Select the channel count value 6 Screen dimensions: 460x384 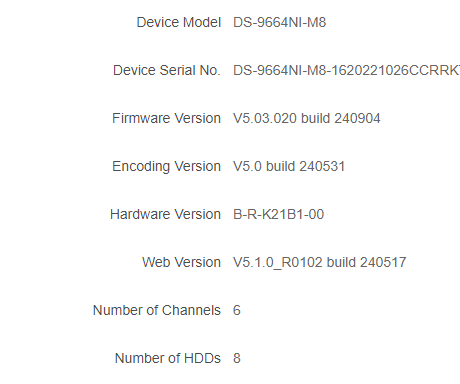(237, 310)
